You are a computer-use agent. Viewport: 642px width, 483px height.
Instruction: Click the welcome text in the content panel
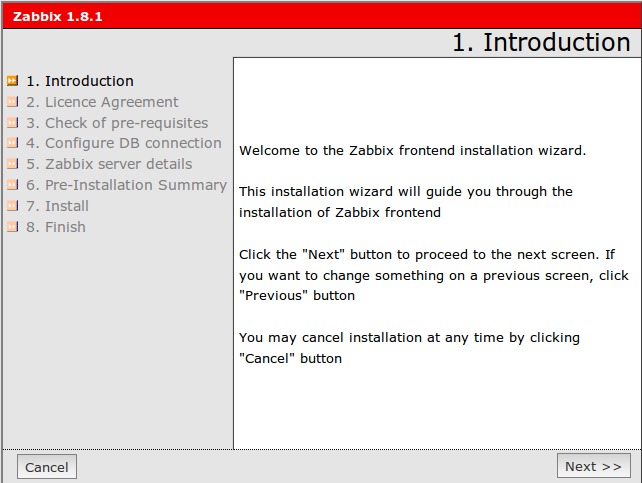coord(412,151)
